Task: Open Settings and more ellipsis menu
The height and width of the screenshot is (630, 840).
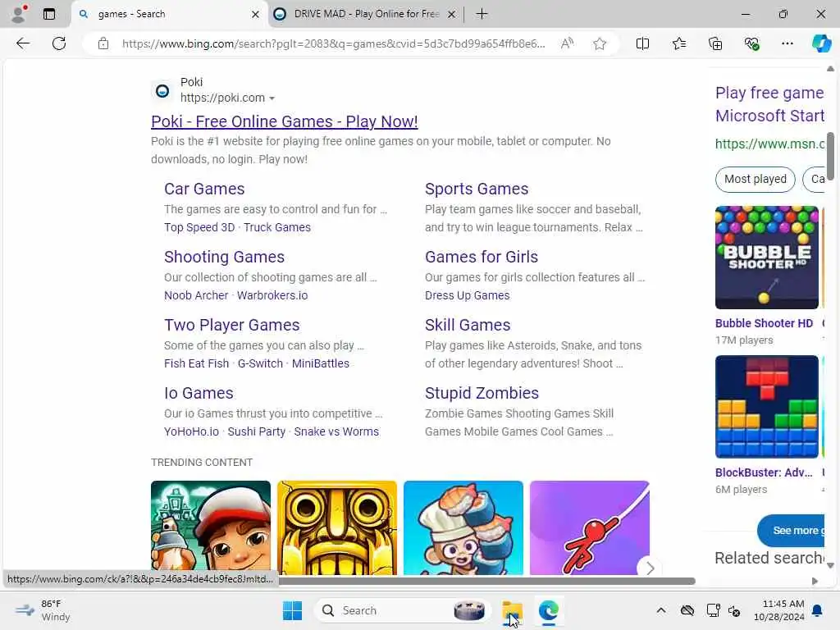Action: coord(787,43)
